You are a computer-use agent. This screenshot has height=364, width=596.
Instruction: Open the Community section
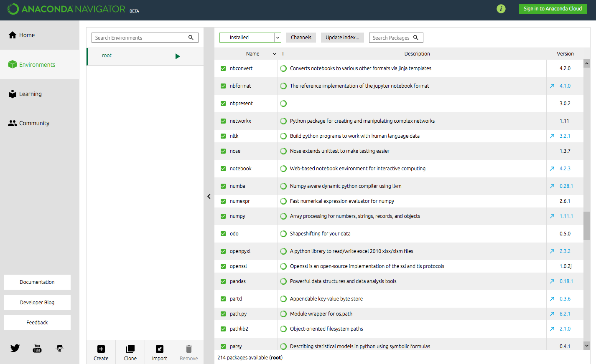tap(40, 123)
